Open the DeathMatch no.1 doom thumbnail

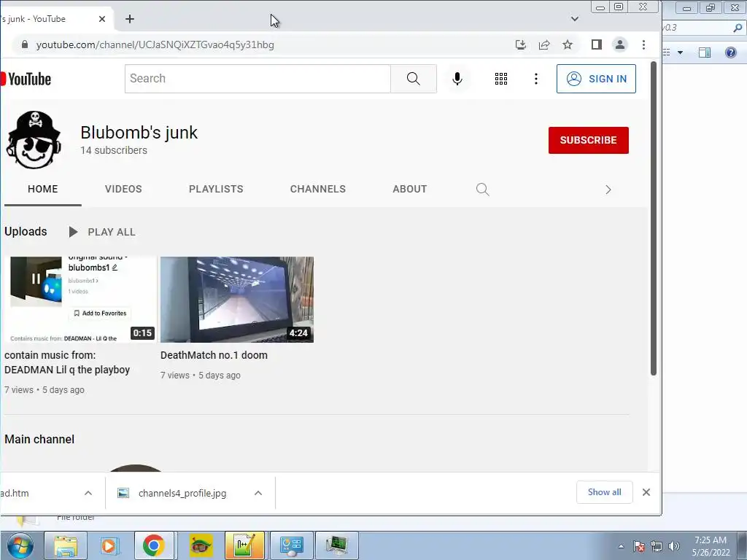pyautogui.click(x=237, y=300)
